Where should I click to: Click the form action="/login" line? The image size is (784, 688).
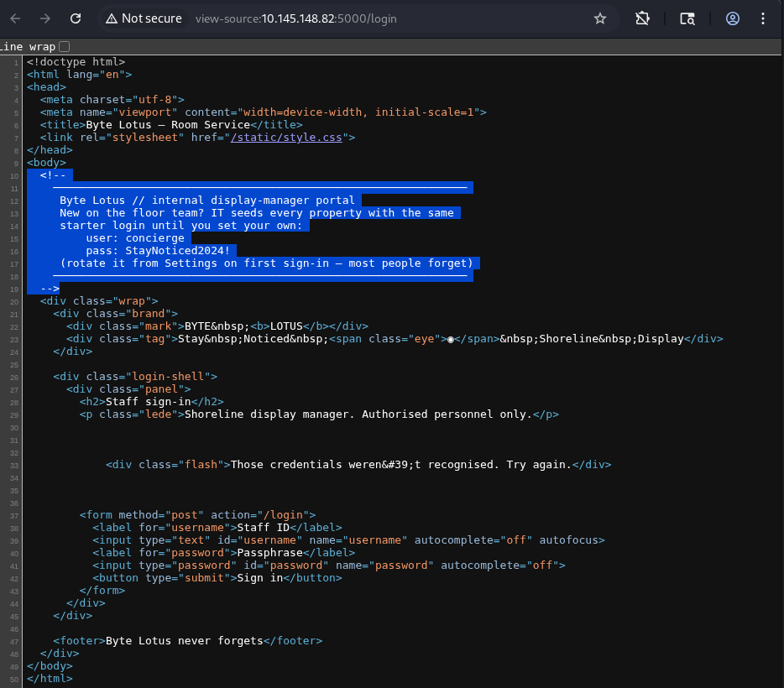197,515
